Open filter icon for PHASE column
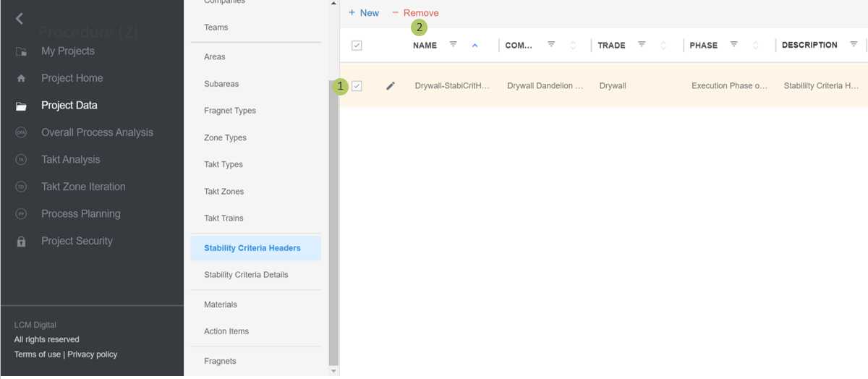Image resolution: width=868 pixels, height=379 pixels. (x=734, y=45)
